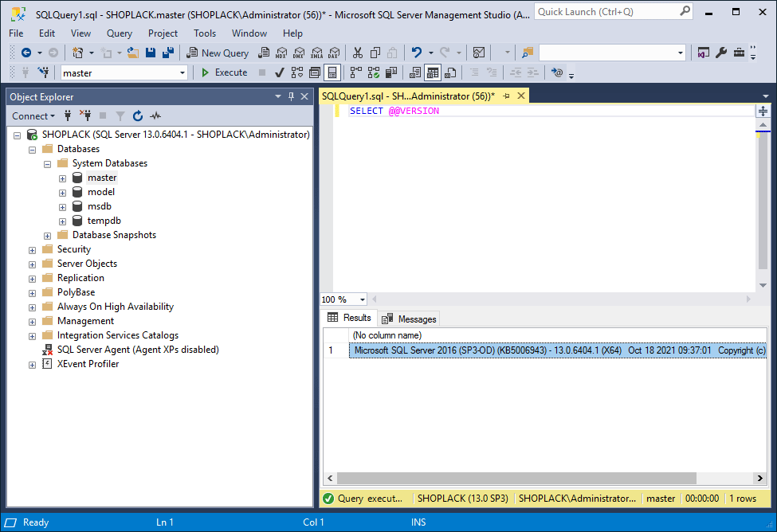This screenshot has width=777, height=532.
Task: Click Specify Values for Template Parameters icon
Action: 557,72
